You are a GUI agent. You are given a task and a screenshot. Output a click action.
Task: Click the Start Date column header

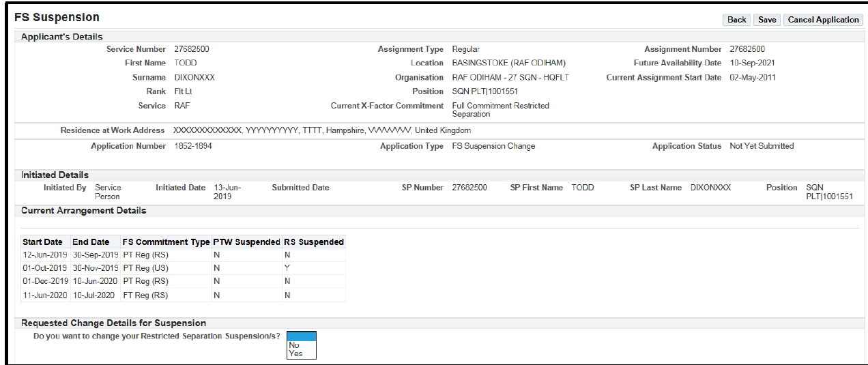click(x=42, y=242)
